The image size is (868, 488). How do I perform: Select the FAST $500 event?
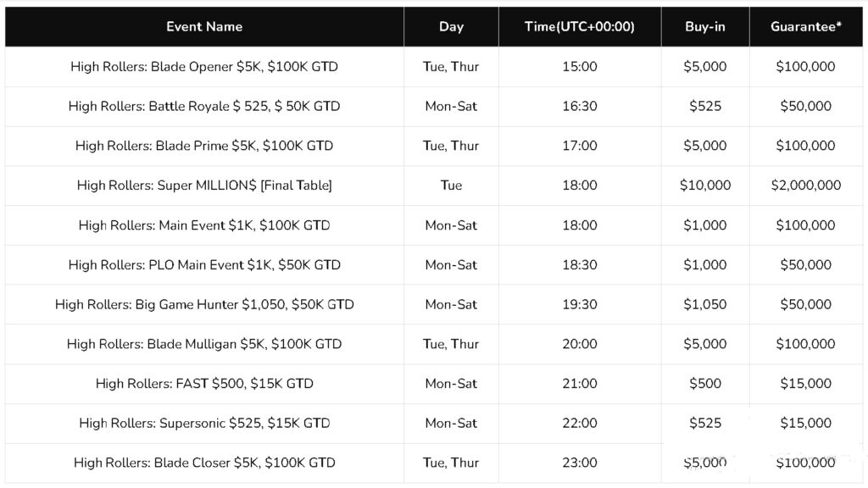(x=204, y=383)
